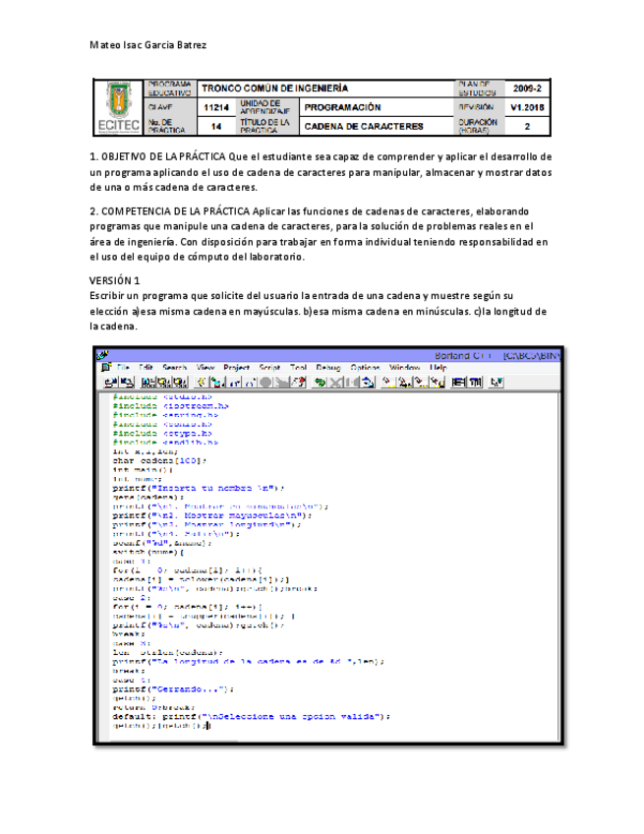The width and height of the screenshot is (644, 834).
Task: Click the gray circle icon in the toolbar
Action: tap(265, 382)
